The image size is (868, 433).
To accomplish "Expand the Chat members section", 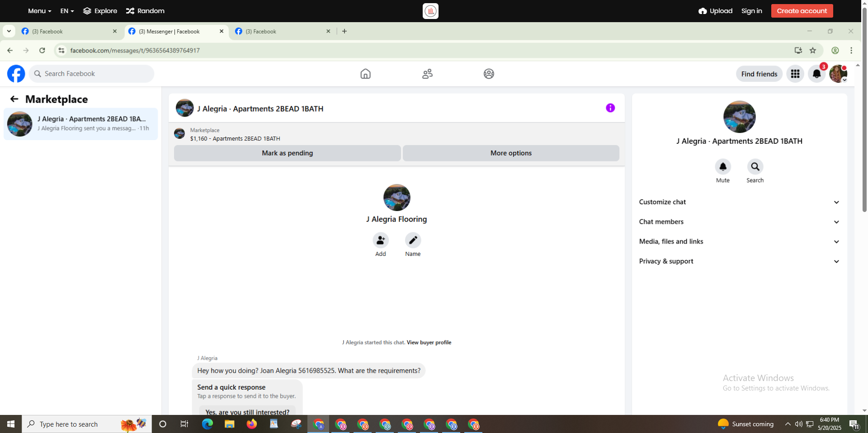I will (x=739, y=222).
